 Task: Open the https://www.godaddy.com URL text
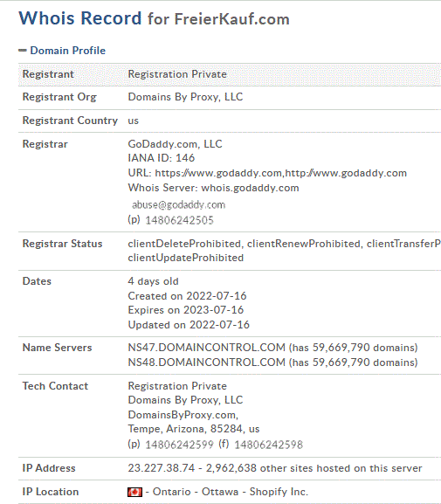[x=218, y=173]
